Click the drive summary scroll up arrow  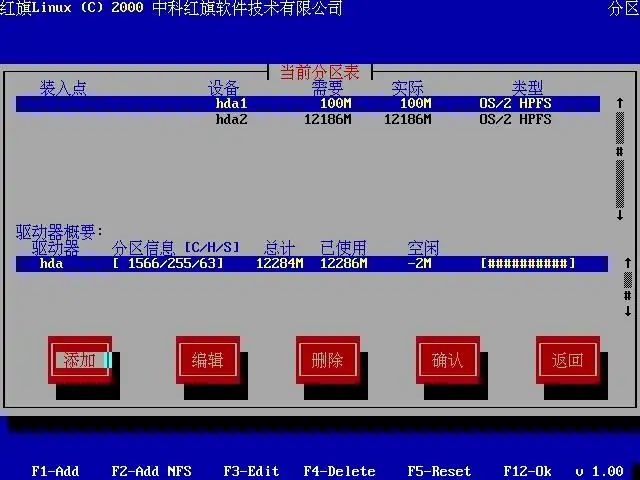628,263
